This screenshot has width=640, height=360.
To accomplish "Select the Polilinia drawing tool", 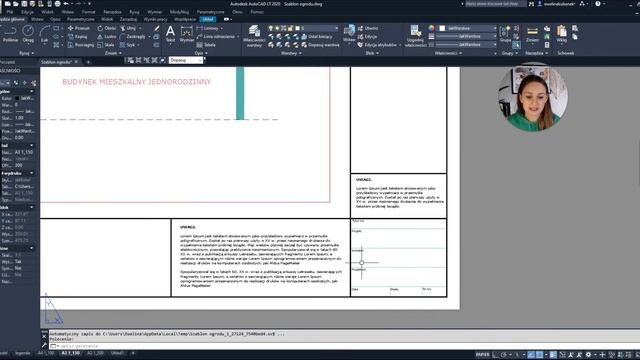I will tap(10, 33).
